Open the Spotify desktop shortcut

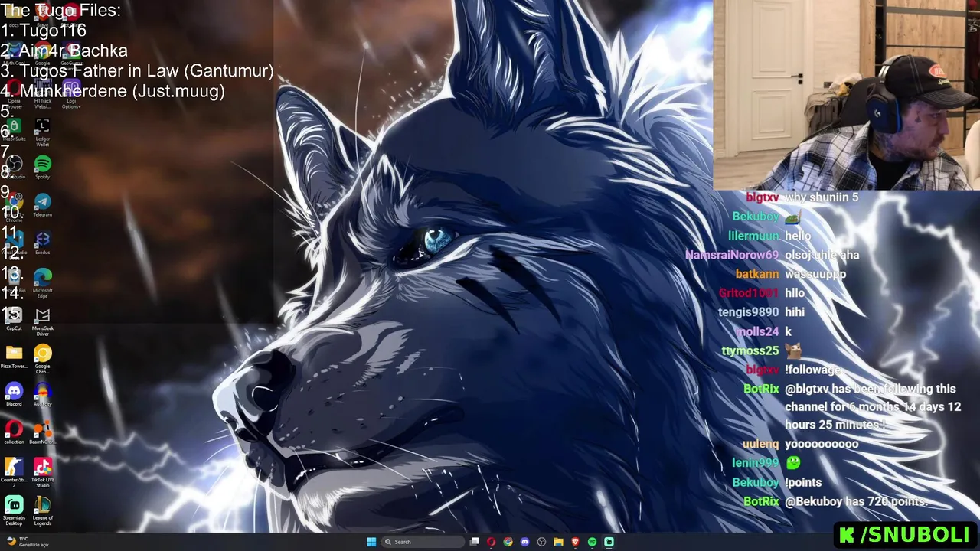click(x=43, y=168)
